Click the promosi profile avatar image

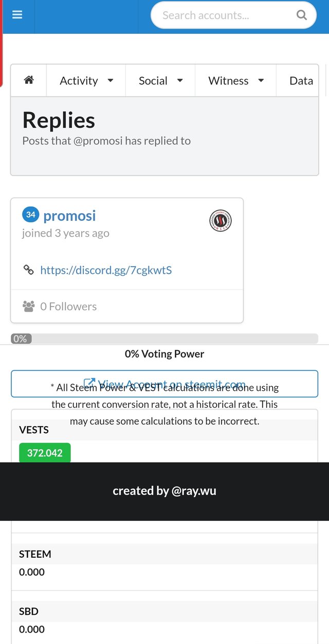tap(221, 221)
